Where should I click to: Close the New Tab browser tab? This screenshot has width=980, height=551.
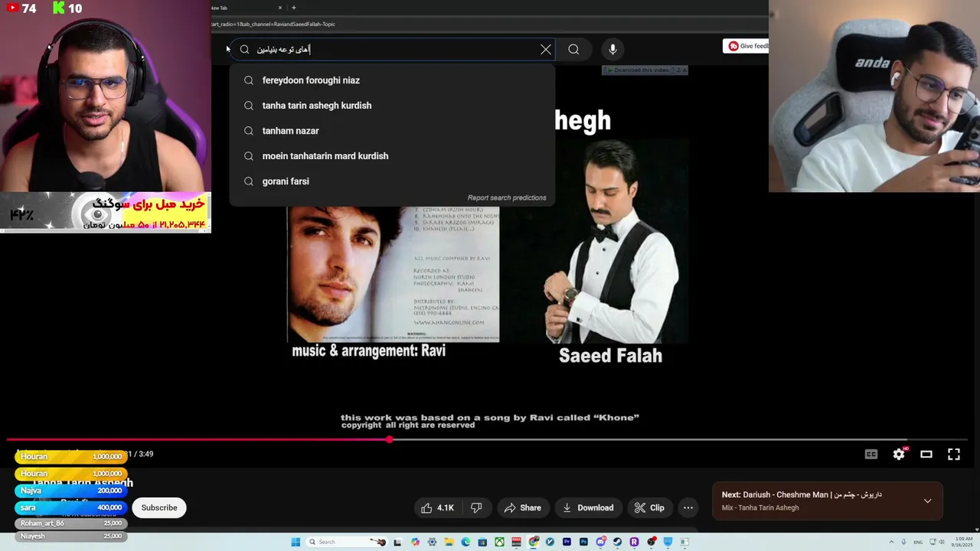[x=279, y=8]
